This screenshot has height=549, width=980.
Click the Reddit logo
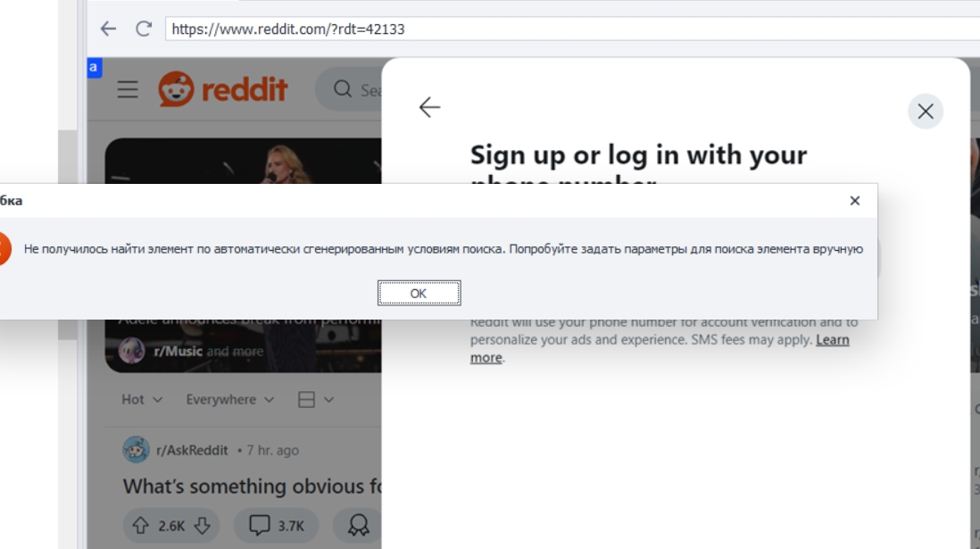coord(223,88)
